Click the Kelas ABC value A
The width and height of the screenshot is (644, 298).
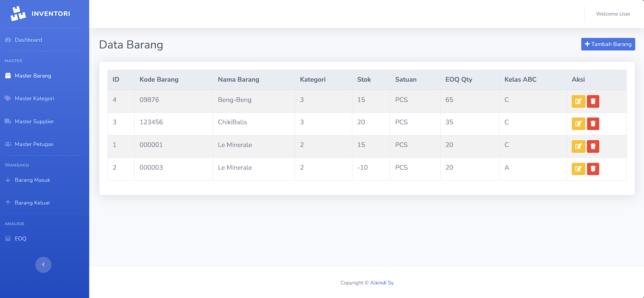(507, 168)
